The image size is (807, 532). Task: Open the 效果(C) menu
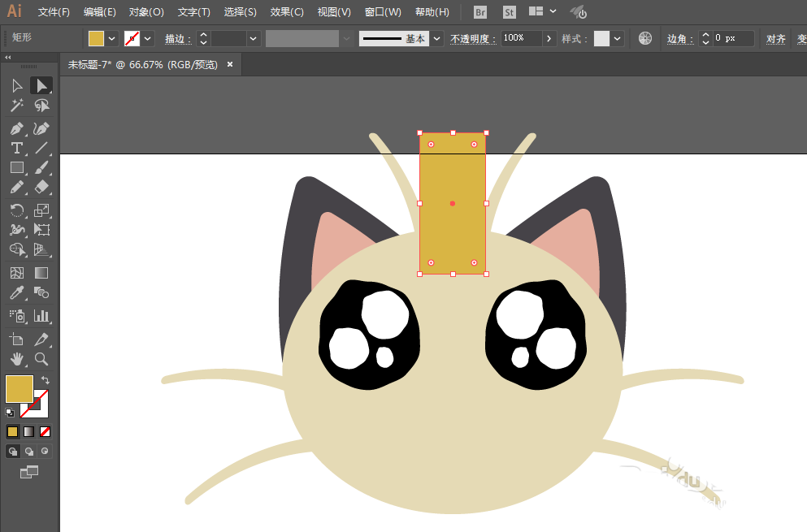click(x=287, y=12)
